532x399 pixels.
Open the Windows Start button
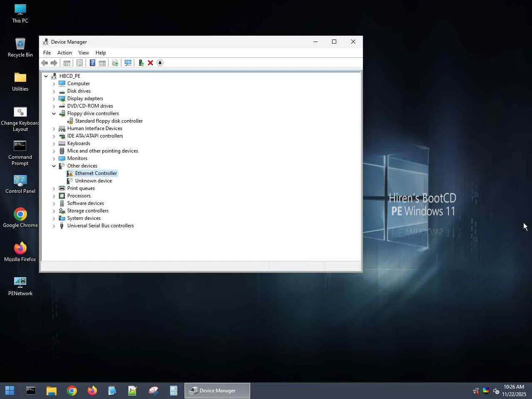coord(10,391)
